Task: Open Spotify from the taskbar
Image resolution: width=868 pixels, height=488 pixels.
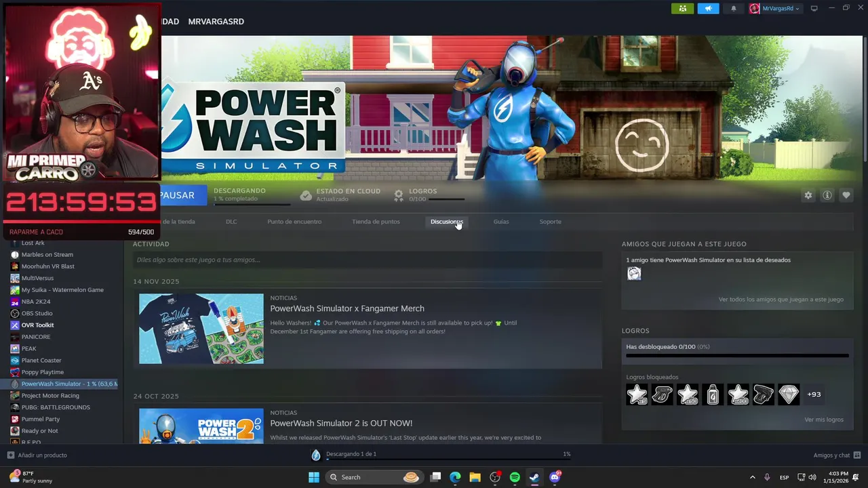Action: 515,477
